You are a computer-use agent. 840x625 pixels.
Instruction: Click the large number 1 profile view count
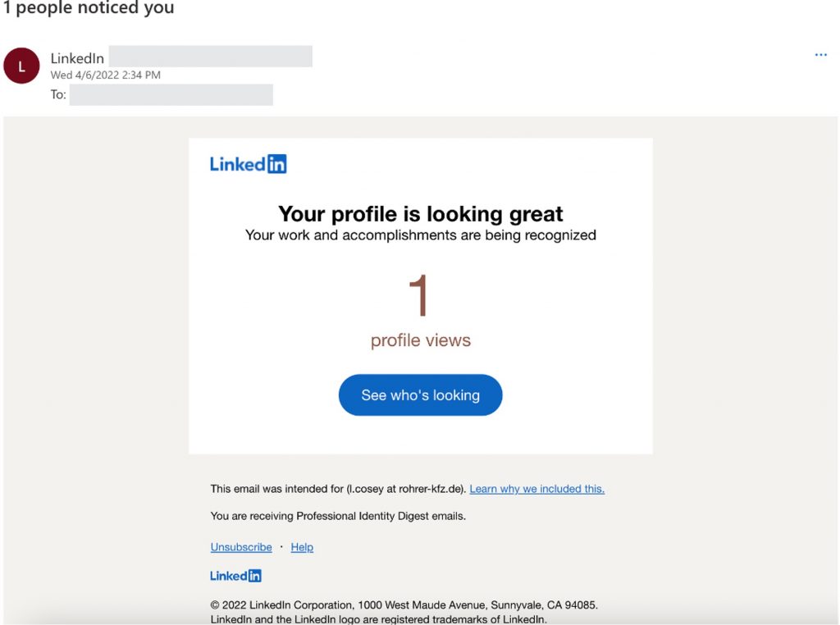[419, 296]
